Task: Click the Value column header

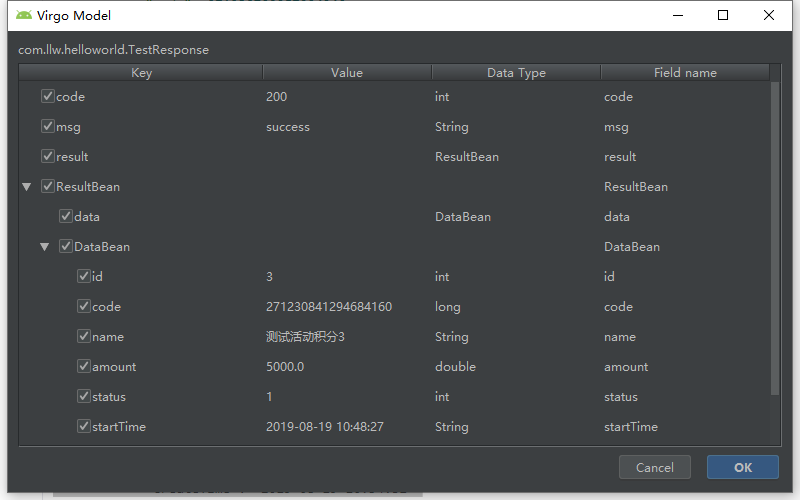Action: tap(347, 72)
